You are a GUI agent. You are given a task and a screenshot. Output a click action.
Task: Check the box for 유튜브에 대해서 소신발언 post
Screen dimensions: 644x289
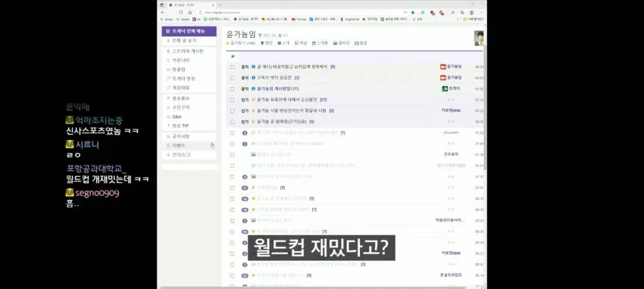[232, 100]
